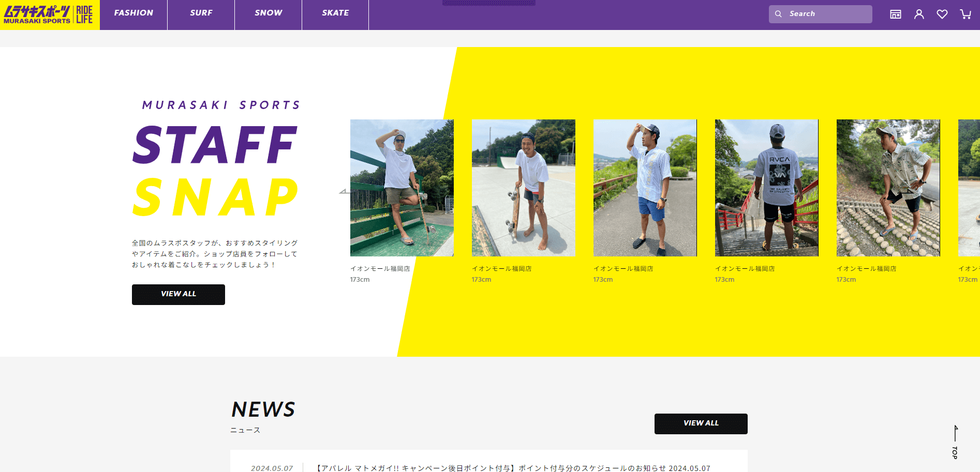Click the carousel previous arrow
980x472 pixels.
tap(345, 192)
